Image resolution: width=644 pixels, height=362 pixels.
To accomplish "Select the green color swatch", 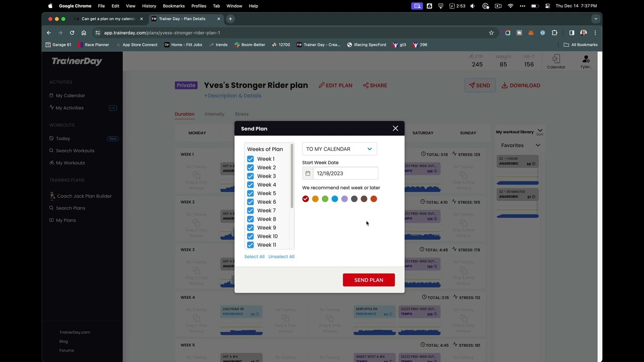I will point(325,199).
